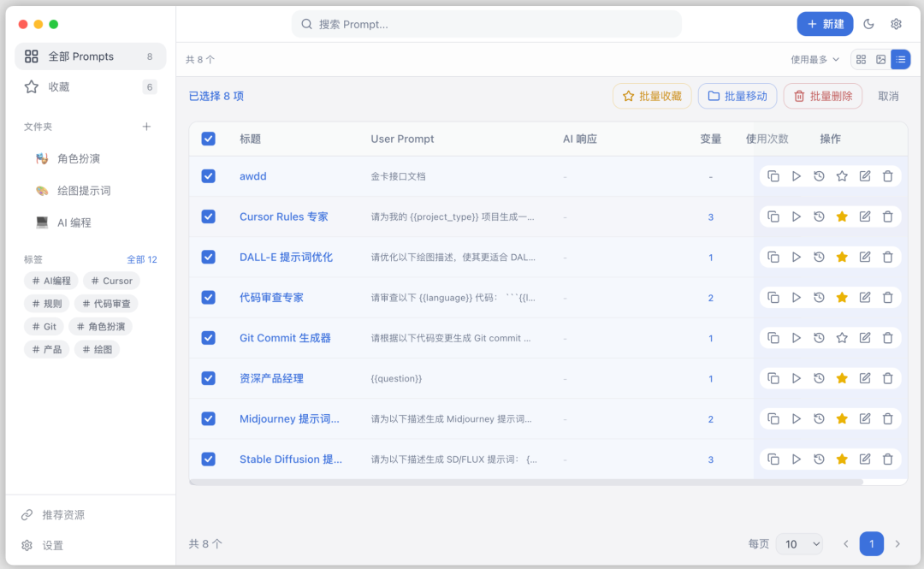Open history for 代码审查专家
Viewport: 924px width, 569px height.
pyautogui.click(x=819, y=297)
